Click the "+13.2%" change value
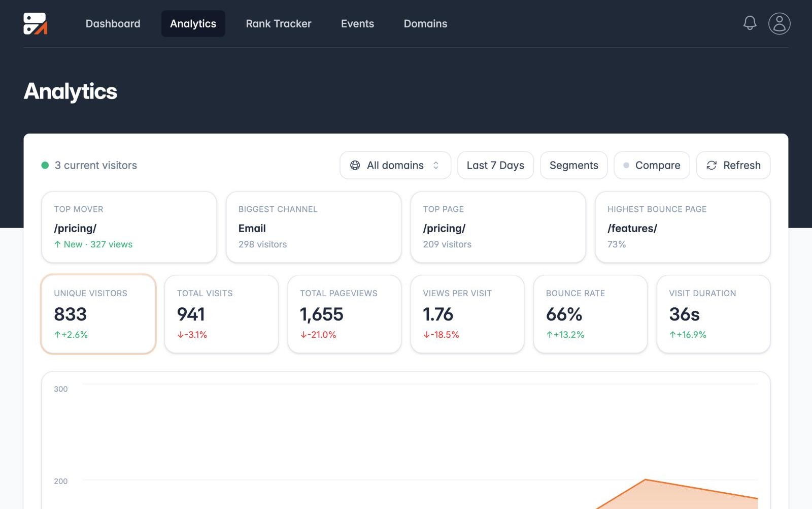812x509 pixels. pyautogui.click(x=569, y=335)
